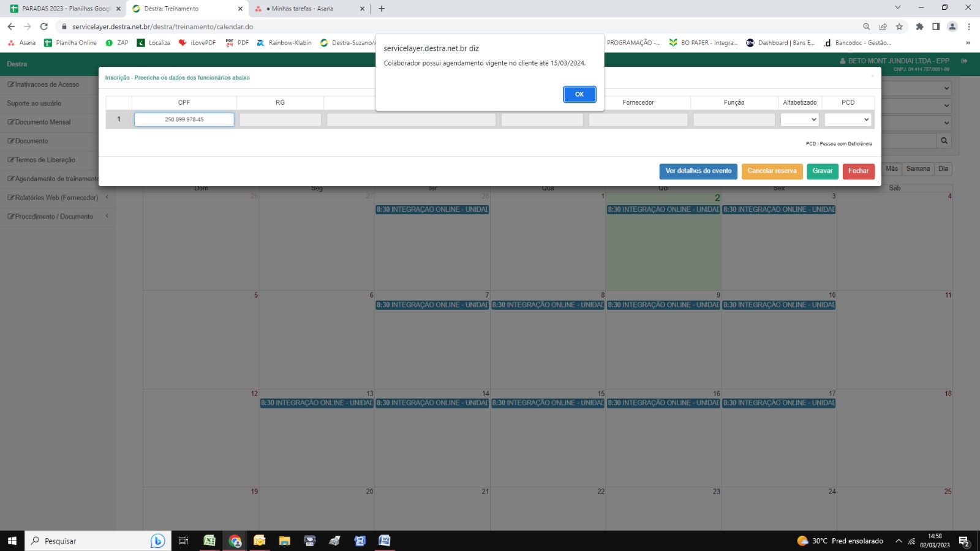The height and width of the screenshot is (551, 980).
Task: Click the bookmark star icon
Action: [x=899, y=26]
